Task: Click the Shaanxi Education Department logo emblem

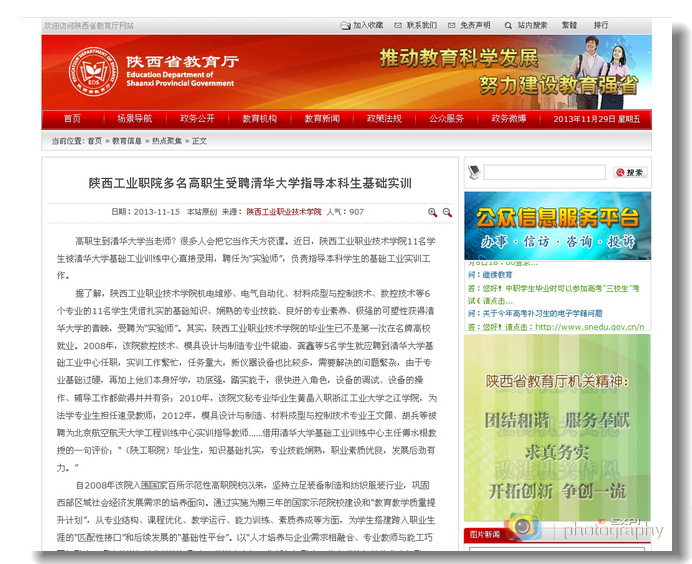Action: (x=92, y=74)
